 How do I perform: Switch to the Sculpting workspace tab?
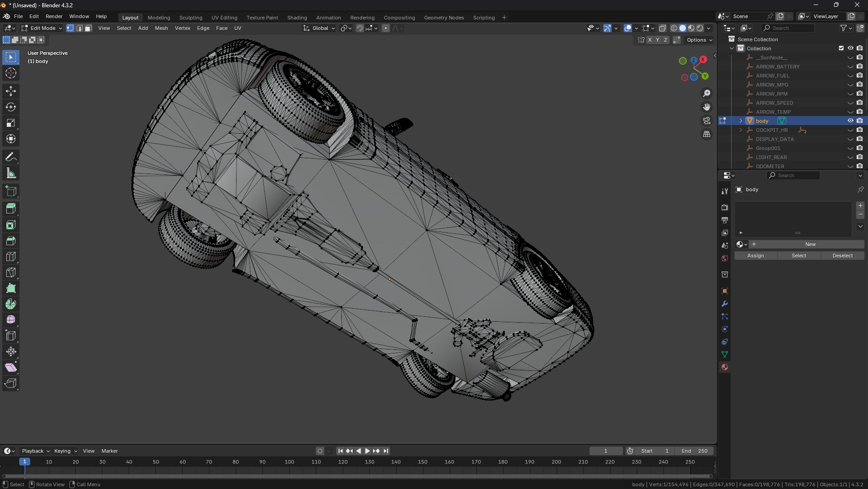[190, 18]
